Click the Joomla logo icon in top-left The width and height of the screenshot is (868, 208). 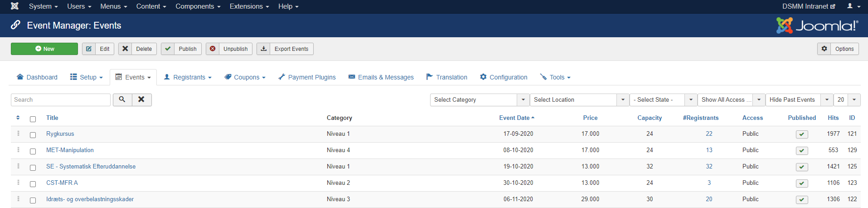(15, 6)
